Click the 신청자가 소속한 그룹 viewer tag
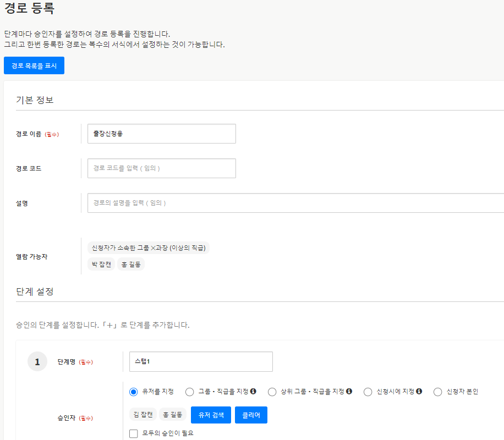This screenshot has width=504, height=440. coord(149,248)
